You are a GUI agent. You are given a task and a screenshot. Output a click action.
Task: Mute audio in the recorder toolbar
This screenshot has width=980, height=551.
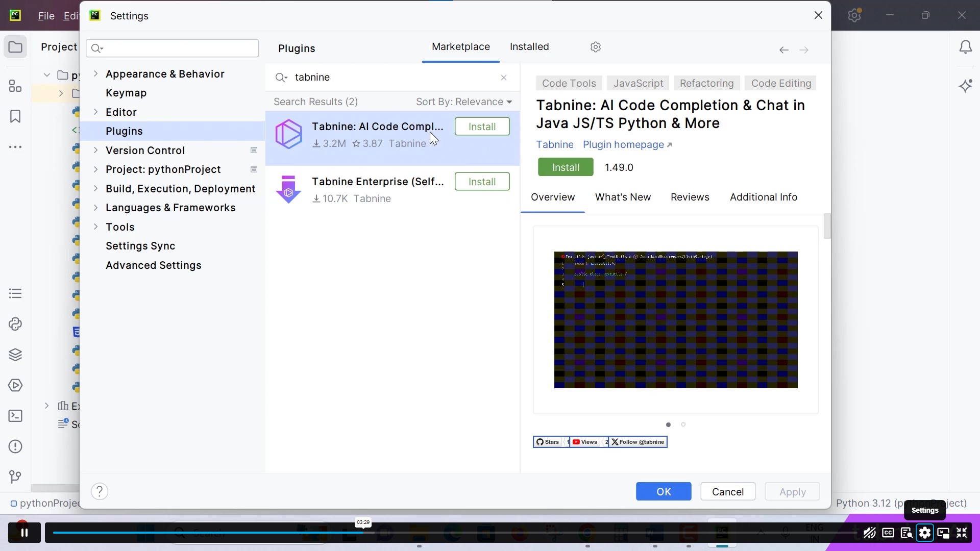pos(869,533)
